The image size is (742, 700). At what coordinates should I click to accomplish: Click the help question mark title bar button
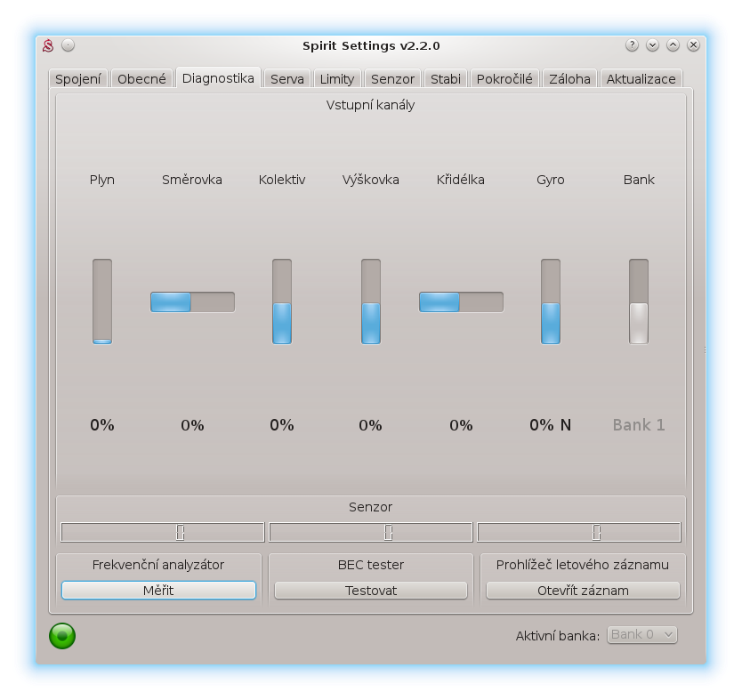click(632, 45)
